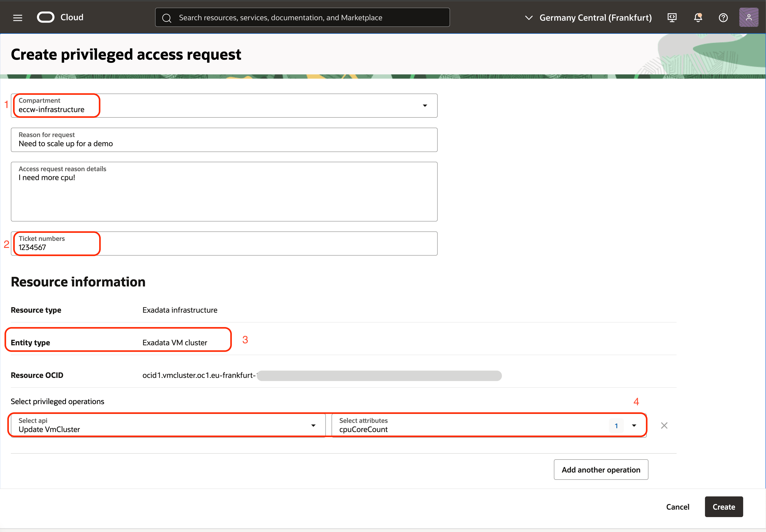Remove the Update VmCluster operation

664,425
